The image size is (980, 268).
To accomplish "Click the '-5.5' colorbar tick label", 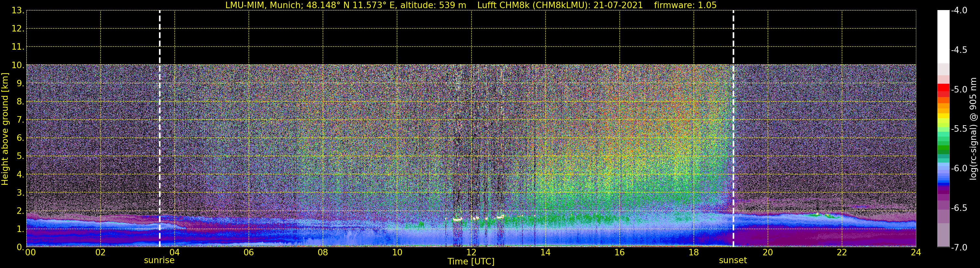I will (x=959, y=129).
